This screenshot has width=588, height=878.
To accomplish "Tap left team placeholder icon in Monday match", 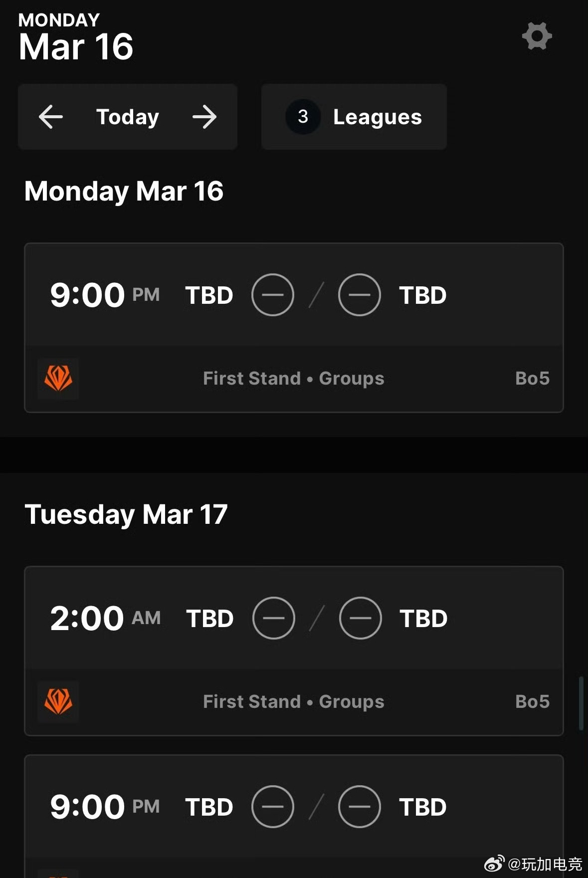I will pyautogui.click(x=273, y=295).
